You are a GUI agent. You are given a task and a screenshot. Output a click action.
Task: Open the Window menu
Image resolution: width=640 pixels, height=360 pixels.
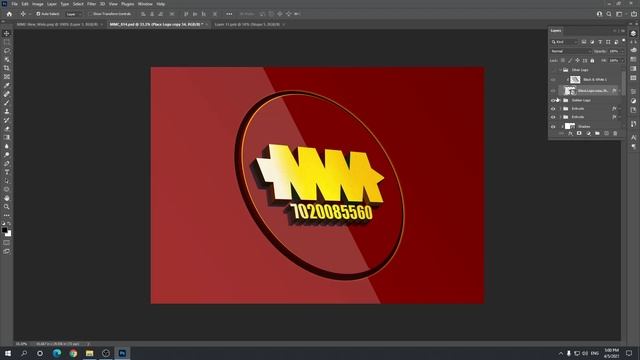point(145,4)
